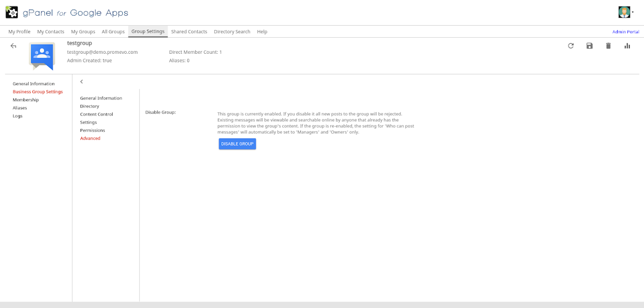Open the bar chart statistics icon
The width and height of the screenshot is (644, 308).
pos(627,46)
